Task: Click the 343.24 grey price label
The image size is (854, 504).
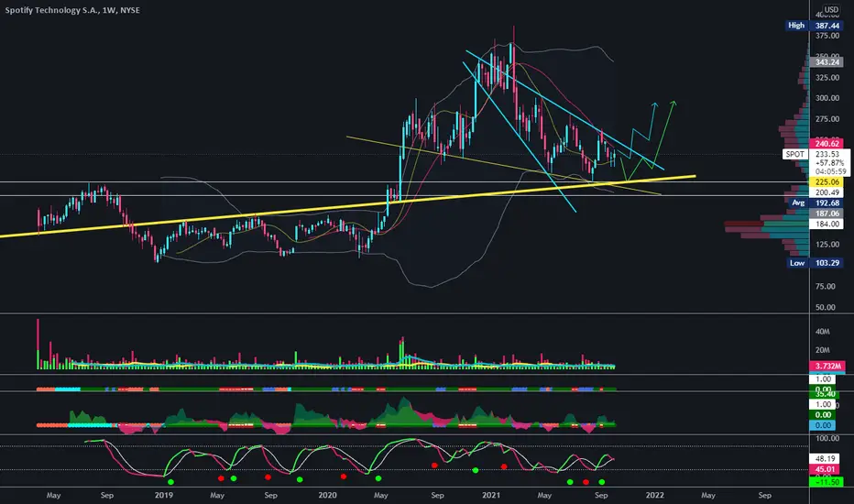Action: [x=827, y=62]
